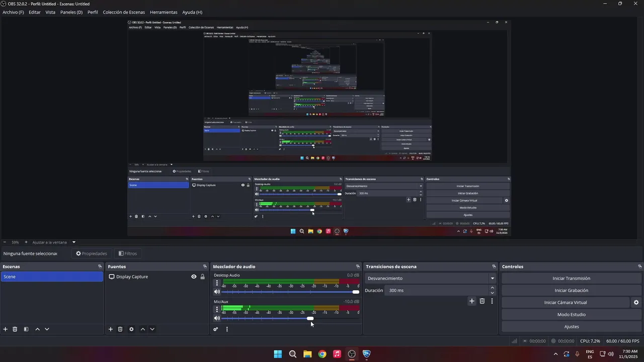This screenshot has height=362, width=644.
Task: Increase transition duration with up arrow
Action: coord(492,288)
